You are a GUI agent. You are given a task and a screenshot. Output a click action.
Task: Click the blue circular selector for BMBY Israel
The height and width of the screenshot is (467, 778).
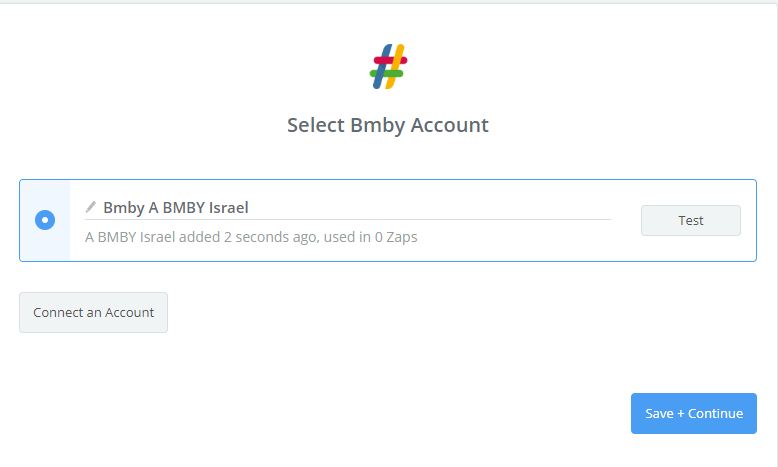[x=45, y=220]
